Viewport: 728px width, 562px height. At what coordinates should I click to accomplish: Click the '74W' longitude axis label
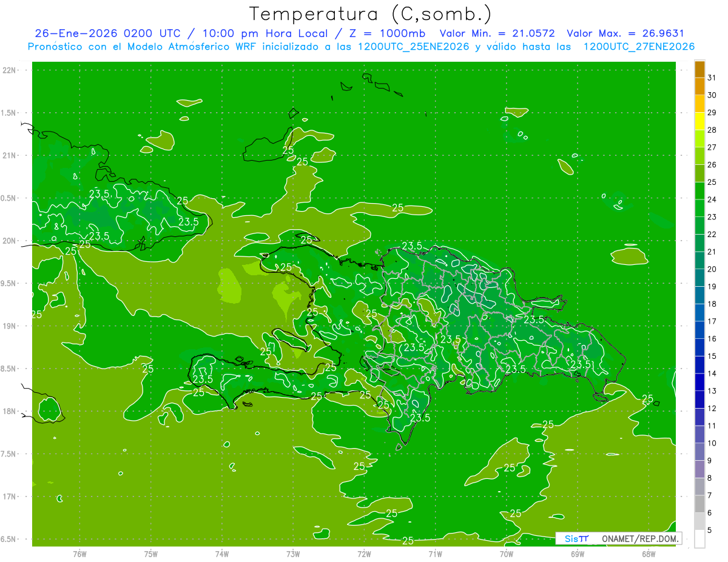pos(222,554)
